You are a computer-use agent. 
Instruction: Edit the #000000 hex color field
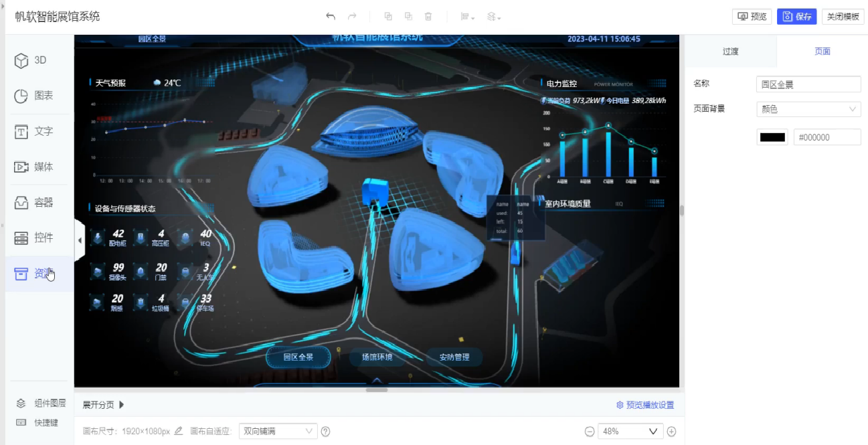(827, 137)
